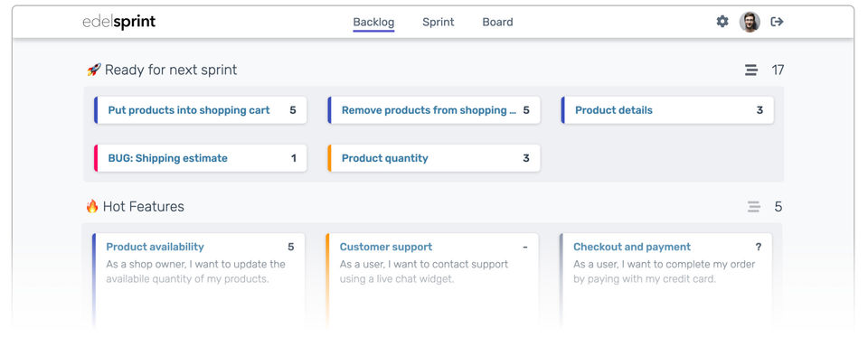Open 'Remove products from shopping' story card

[x=434, y=110]
